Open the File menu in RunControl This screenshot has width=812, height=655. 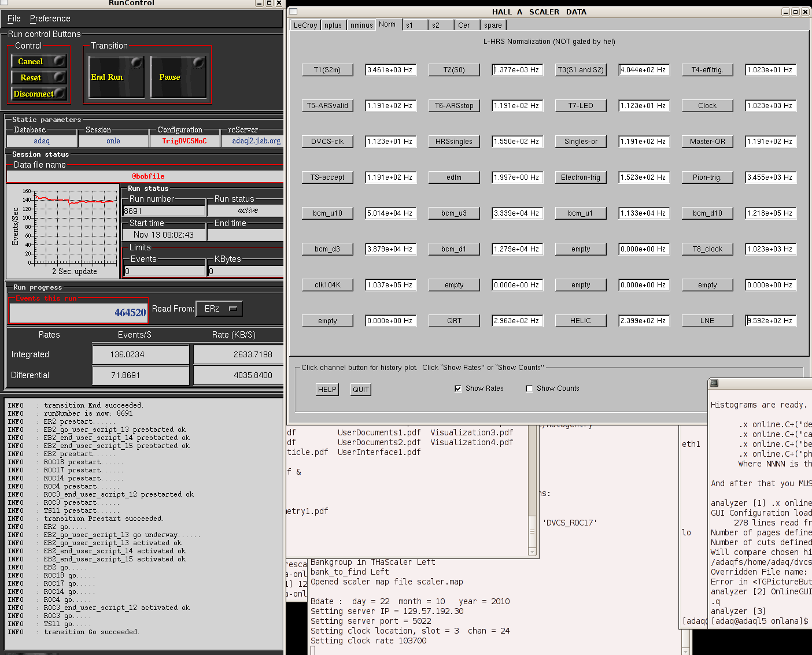point(14,18)
